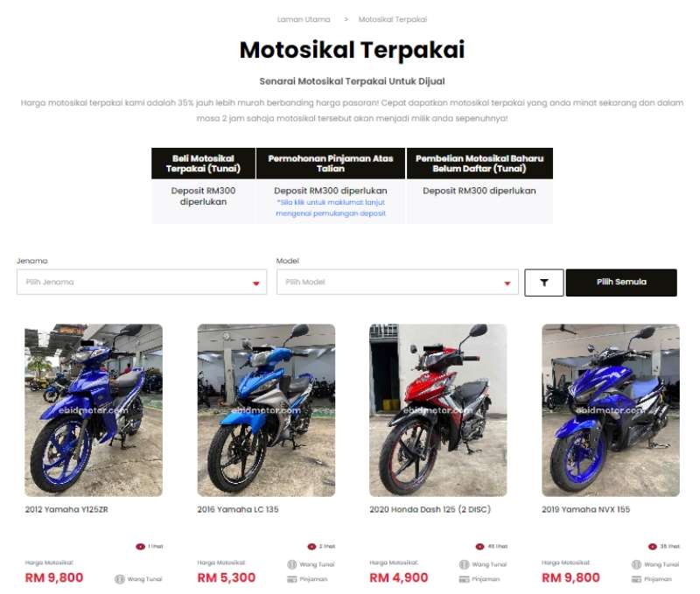Image resolution: width=700 pixels, height=594 pixels.
Task: Select Beli Motosikal Terpakai (Tunai) tab
Action: [203, 164]
